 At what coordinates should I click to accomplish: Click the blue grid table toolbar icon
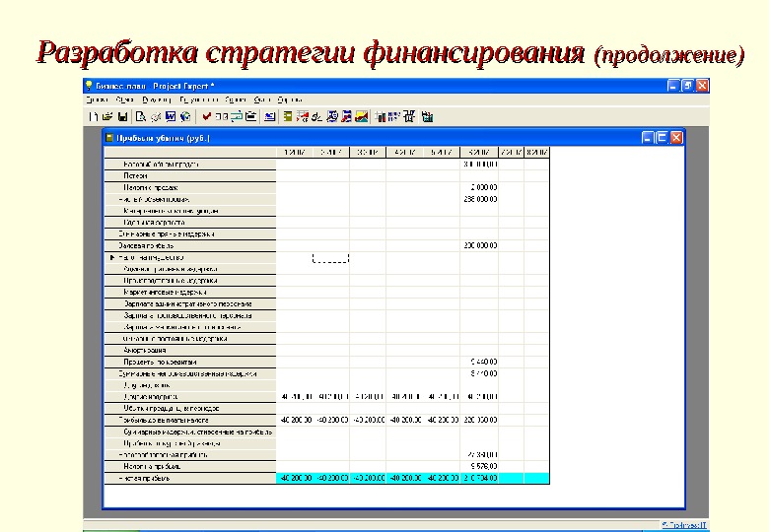tap(393, 116)
